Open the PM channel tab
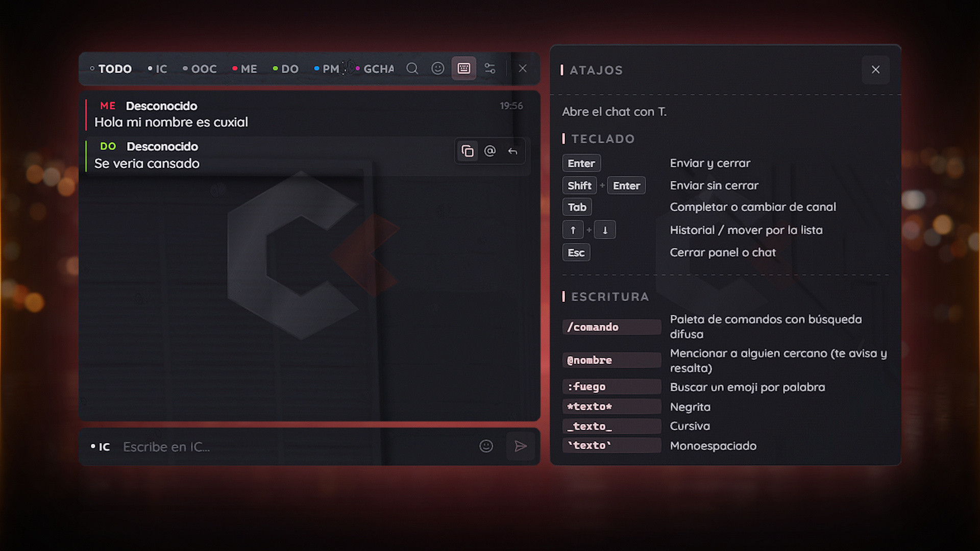Image resolution: width=980 pixels, height=551 pixels. [327, 69]
